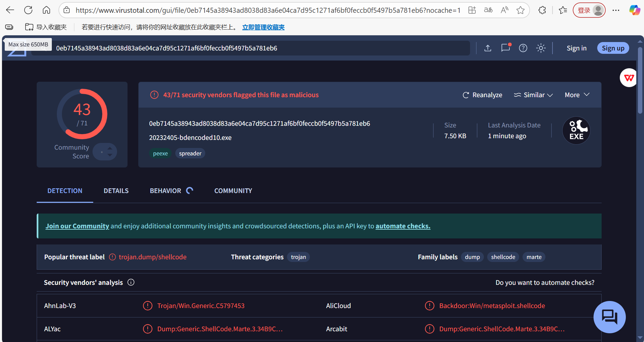
Task: Open the split screen grid icon
Action: pyautogui.click(x=472, y=10)
